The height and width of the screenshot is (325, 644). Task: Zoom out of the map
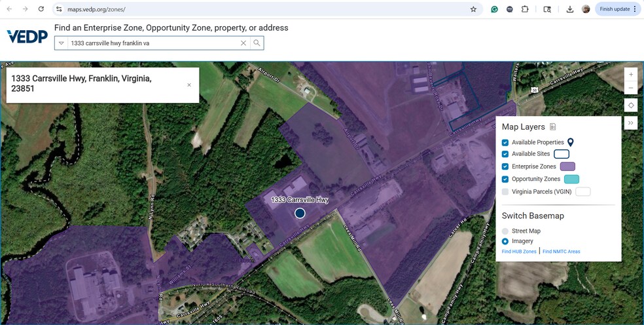pyautogui.click(x=631, y=88)
